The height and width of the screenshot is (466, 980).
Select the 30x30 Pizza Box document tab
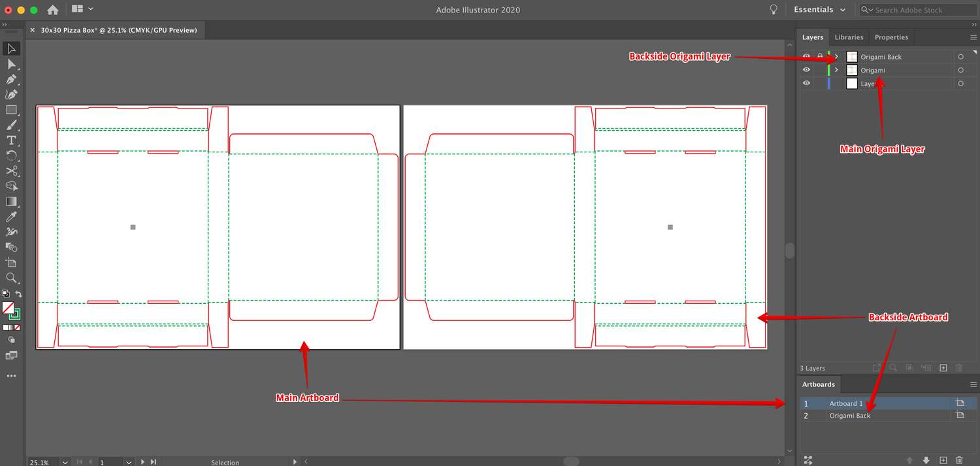coord(118,30)
